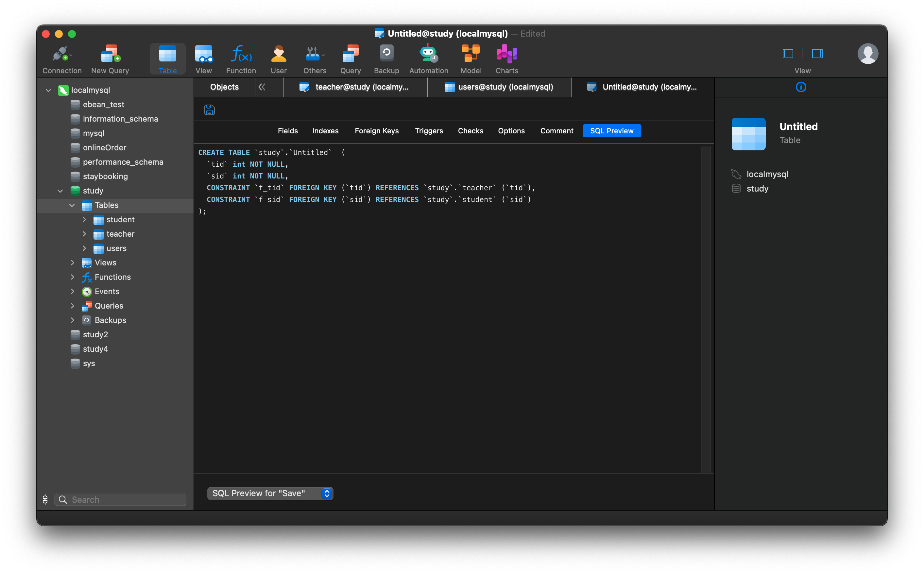Open the Automation robot icon
This screenshot has width=924, height=574.
(x=429, y=59)
